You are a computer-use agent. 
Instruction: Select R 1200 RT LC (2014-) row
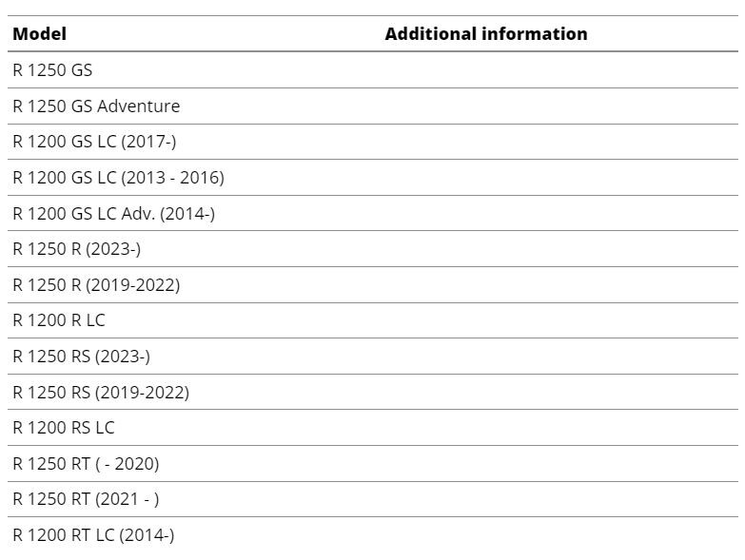coord(373,535)
